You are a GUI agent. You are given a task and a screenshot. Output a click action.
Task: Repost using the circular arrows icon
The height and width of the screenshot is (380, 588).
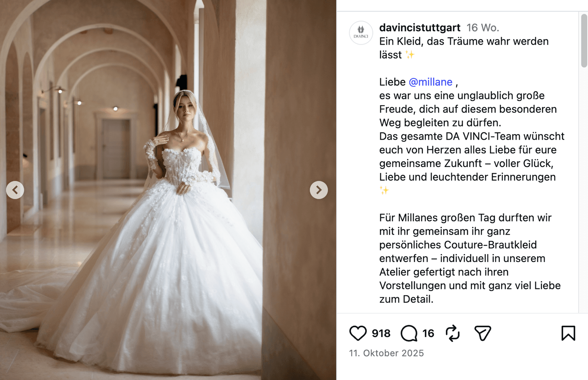453,333
